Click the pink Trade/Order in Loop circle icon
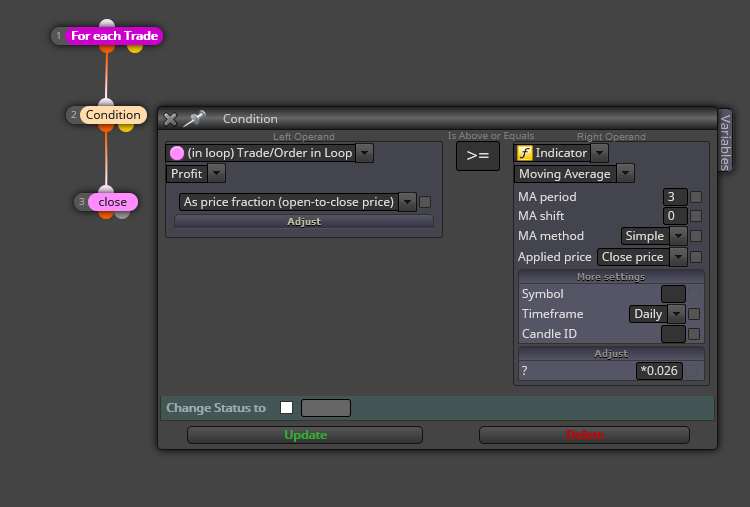Viewport: 750px width, 507px height. [176, 153]
